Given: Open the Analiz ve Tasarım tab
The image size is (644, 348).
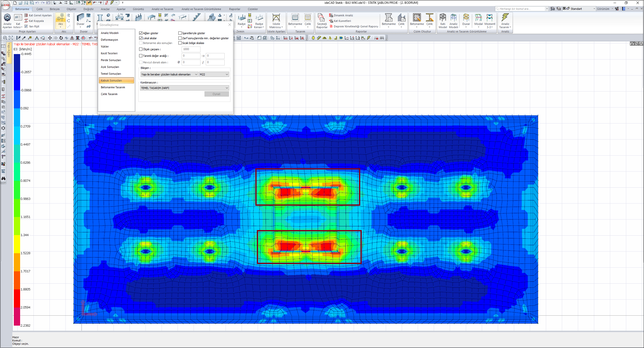Looking at the screenshot, I should pyautogui.click(x=162, y=9).
